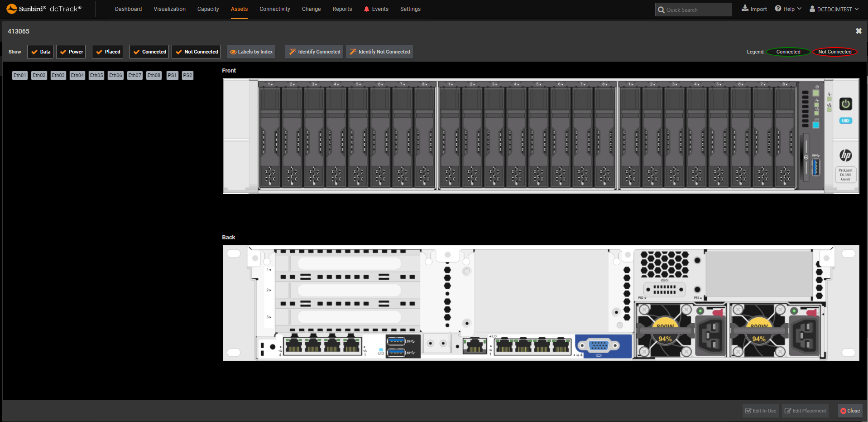Click the blue UID indicator on front

click(x=845, y=121)
